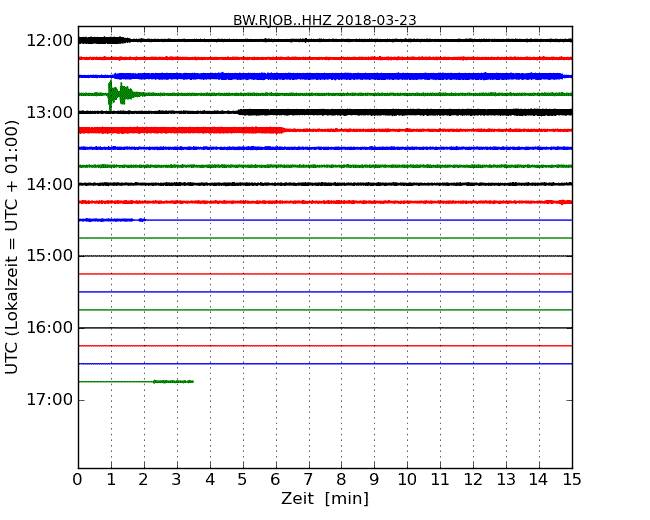Screen dimensions: 650x520
Task: Click the x-axis tick label 0
Action: pyautogui.click(x=78, y=479)
